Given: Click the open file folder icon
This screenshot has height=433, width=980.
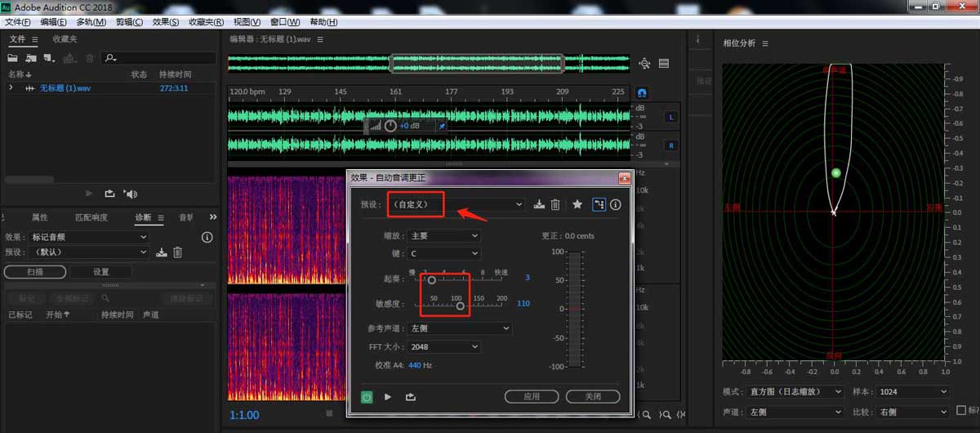Looking at the screenshot, I should pyautogui.click(x=13, y=58).
